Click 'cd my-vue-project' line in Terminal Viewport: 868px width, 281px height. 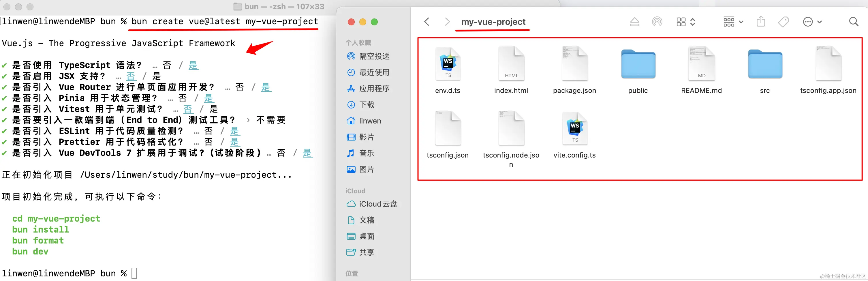[56, 219]
